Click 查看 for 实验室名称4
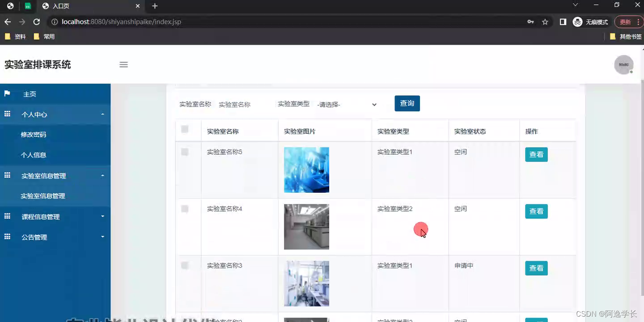 (x=536, y=212)
